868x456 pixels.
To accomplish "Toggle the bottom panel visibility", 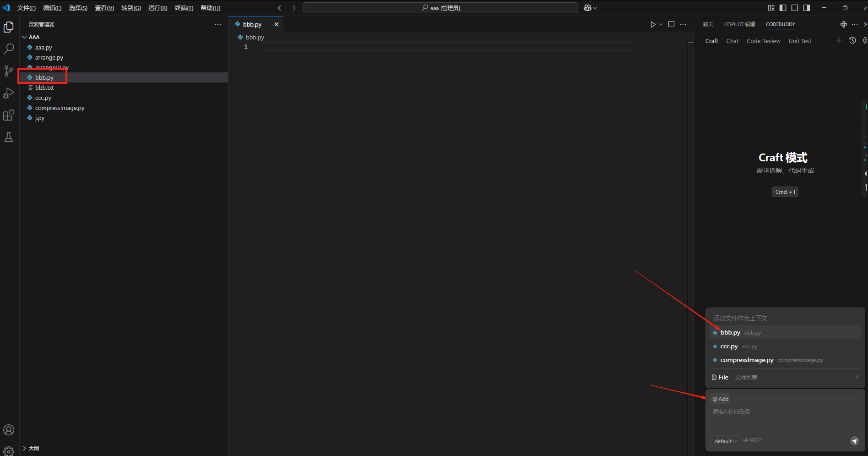I will pyautogui.click(x=795, y=8).
